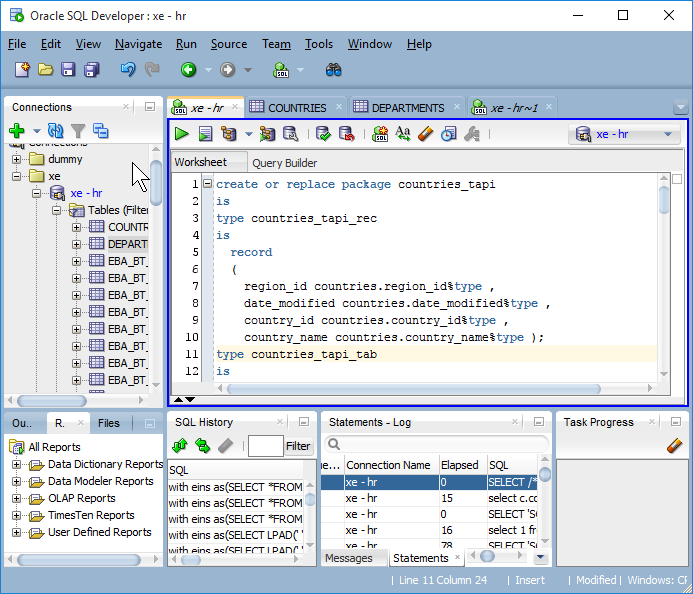Collapse the Tables (Filtered) node
The image size is (693, 594).
56,210
